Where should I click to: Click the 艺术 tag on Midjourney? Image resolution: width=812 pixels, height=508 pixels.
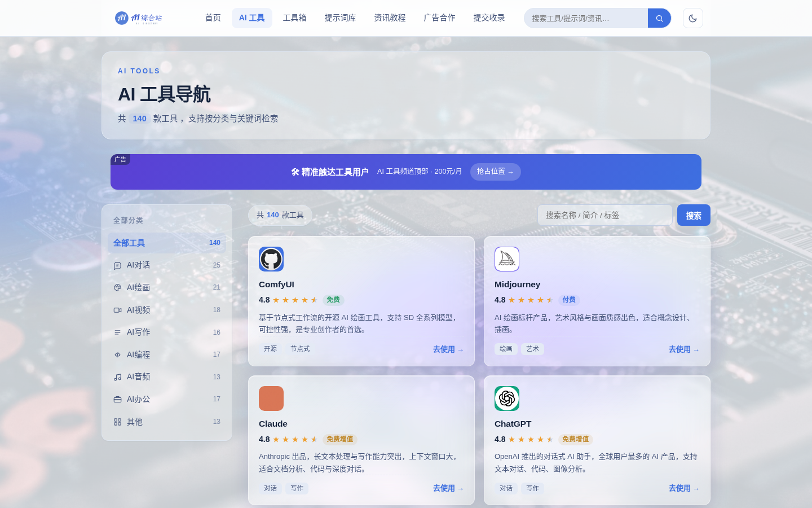click(x=533, y=349)
